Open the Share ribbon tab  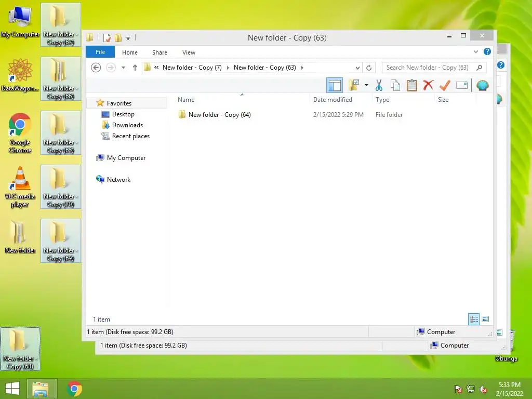159,52
